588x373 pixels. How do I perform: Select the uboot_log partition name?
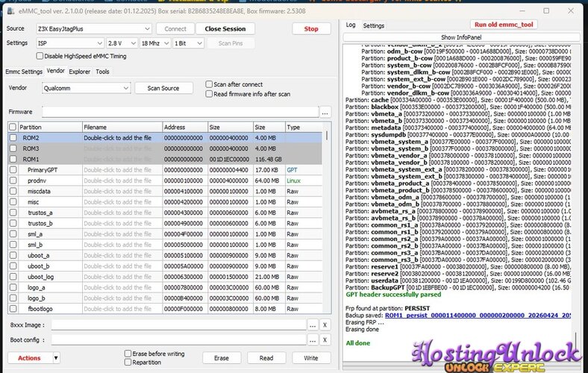(40, 277)
